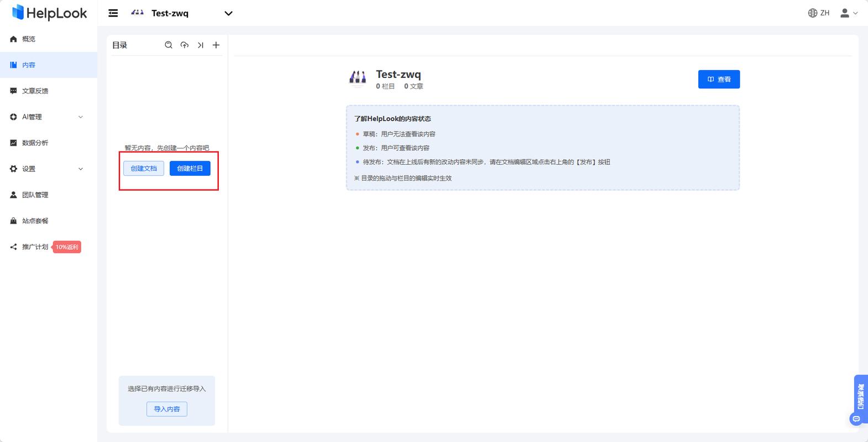The width and height of the screenshot is (868, 442).
Task: Click the 创建文档 button
Action: point(144,169)
